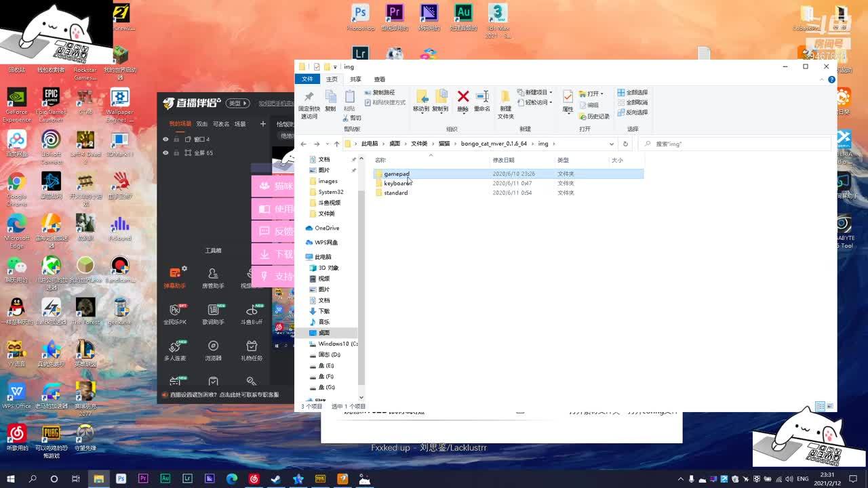Open the 文件 menu tab
The image size is (868, 488).
307,79
